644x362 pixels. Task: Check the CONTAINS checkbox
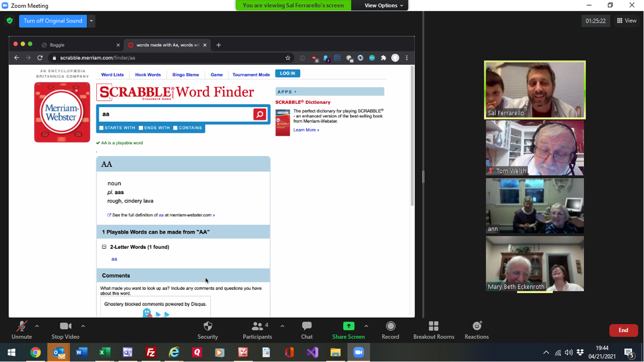(x=175, y=128)
